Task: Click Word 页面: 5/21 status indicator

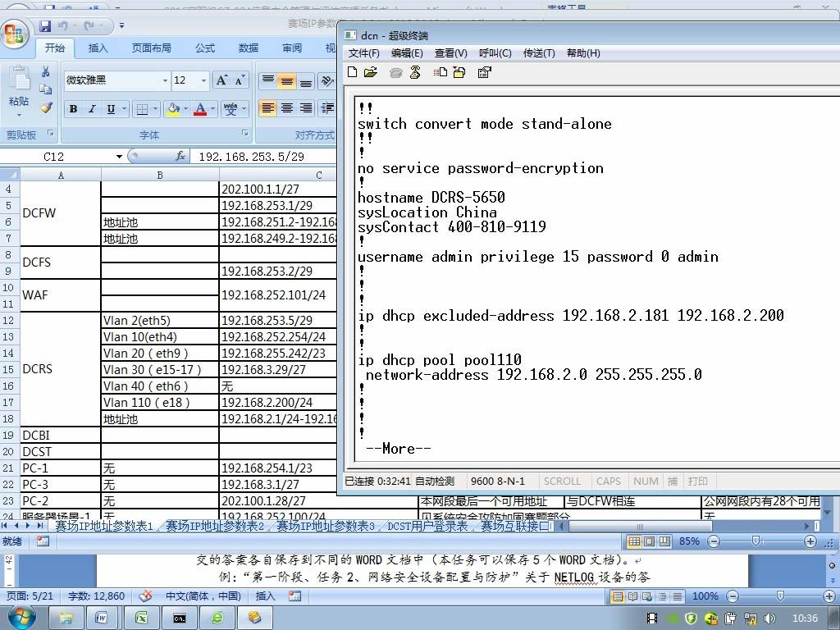Action: (30, 596)
